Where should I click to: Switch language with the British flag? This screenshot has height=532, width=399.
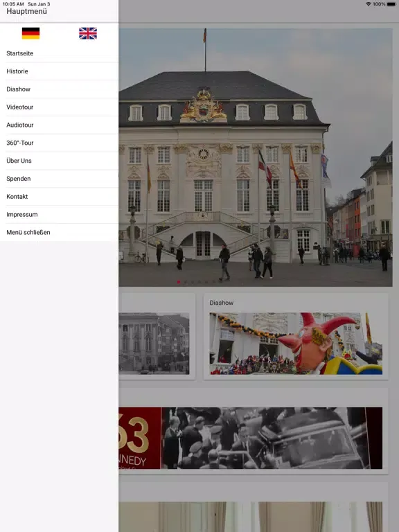pos(88,33)
